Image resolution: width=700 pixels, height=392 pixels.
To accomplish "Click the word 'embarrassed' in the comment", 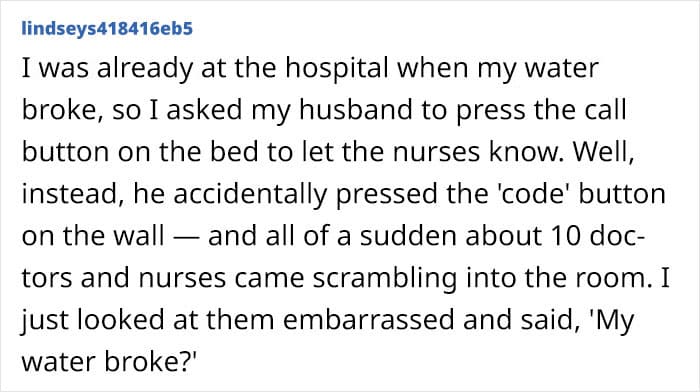I will (368, 320).
